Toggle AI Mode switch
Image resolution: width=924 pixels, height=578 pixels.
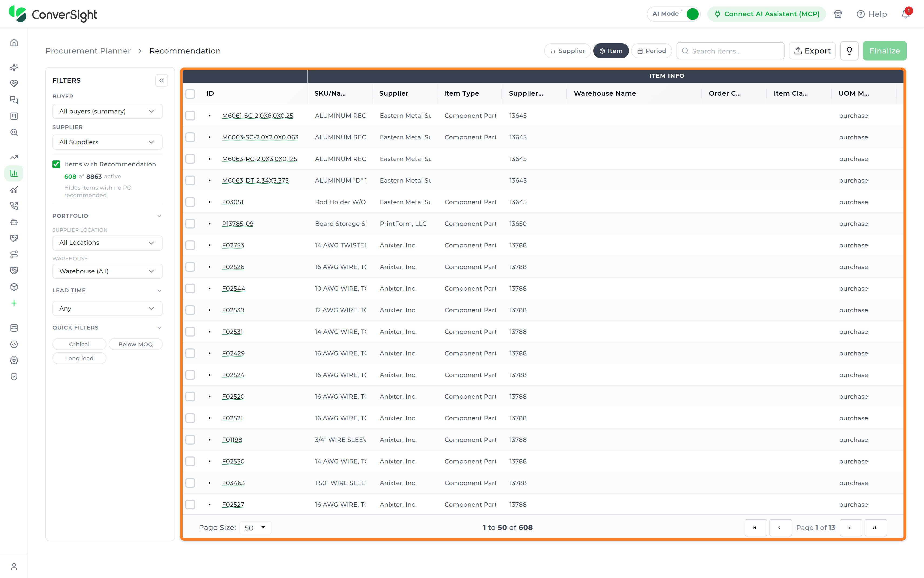pyautogui.click(x=692, y=14)
